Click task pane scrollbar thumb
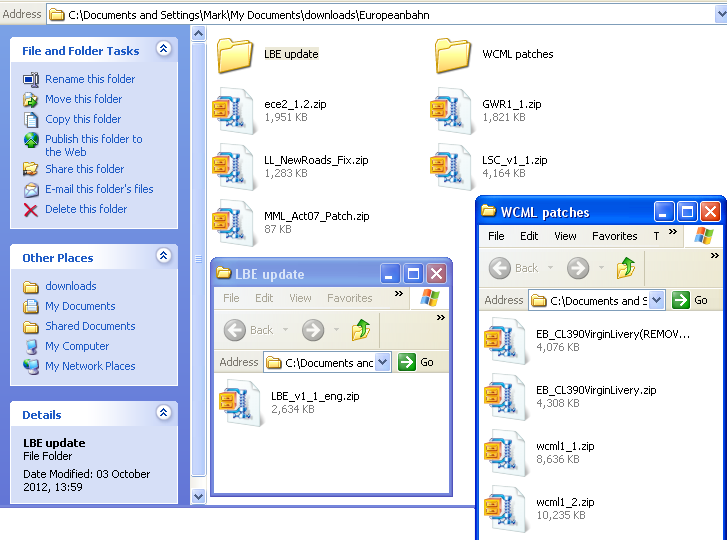727x540 pixels. (x=198, y=259)
